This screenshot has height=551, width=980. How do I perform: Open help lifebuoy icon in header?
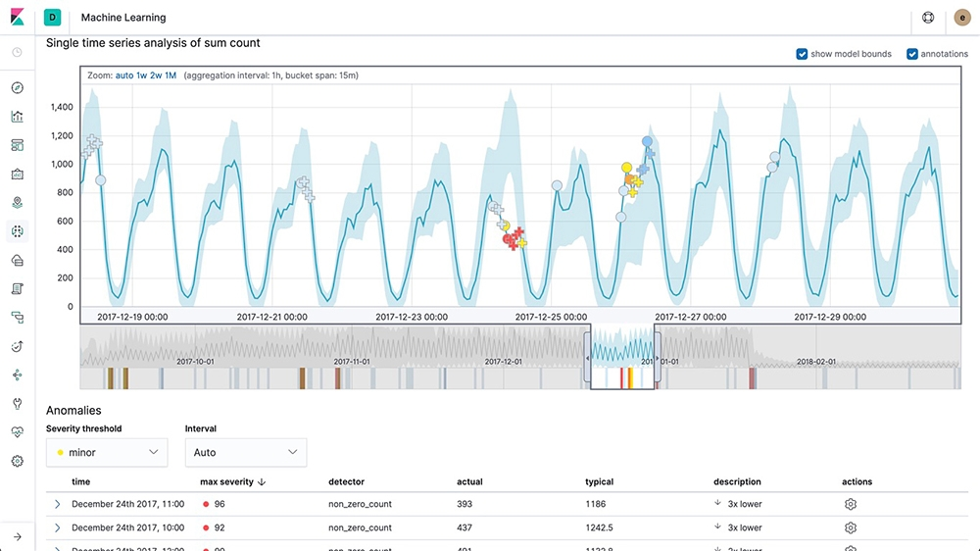coord(928,18)
